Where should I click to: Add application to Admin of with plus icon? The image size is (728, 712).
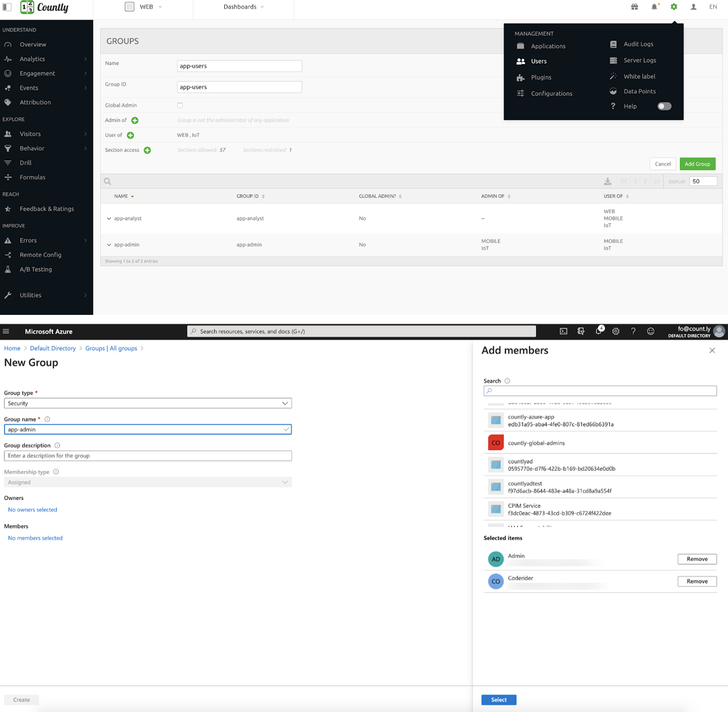(x=135, y=120)
